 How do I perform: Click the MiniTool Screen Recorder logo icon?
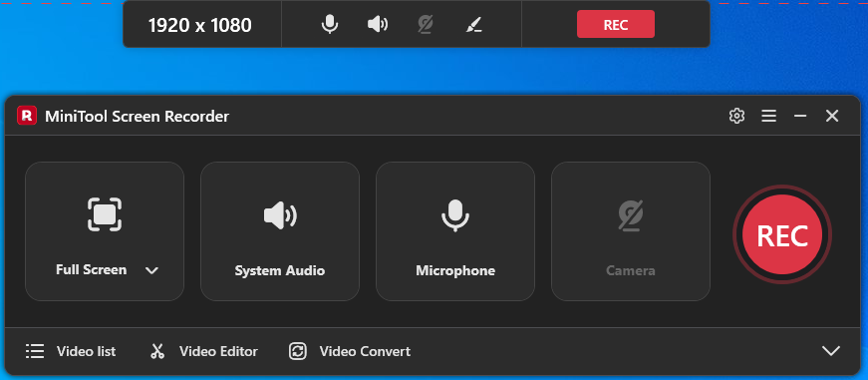(x=27, y=116)
